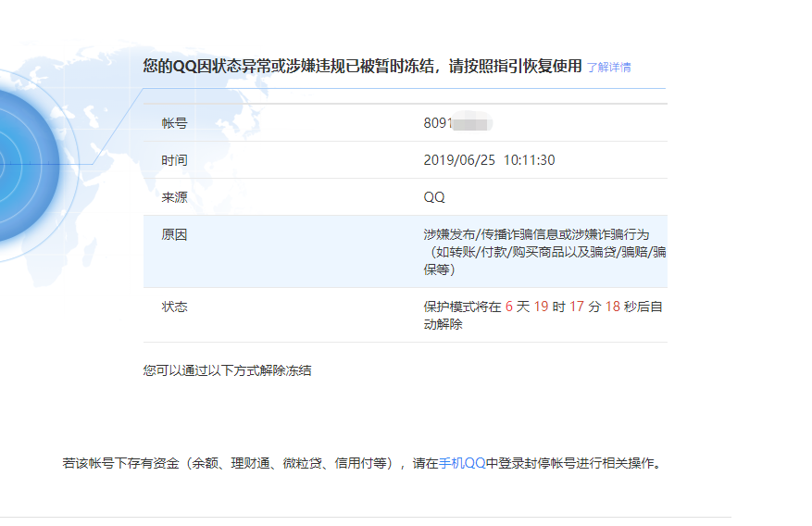Click the frozen QQ account heading
Image resolution: width=812 pixels, height=526 pixels.
click(362, 66)
